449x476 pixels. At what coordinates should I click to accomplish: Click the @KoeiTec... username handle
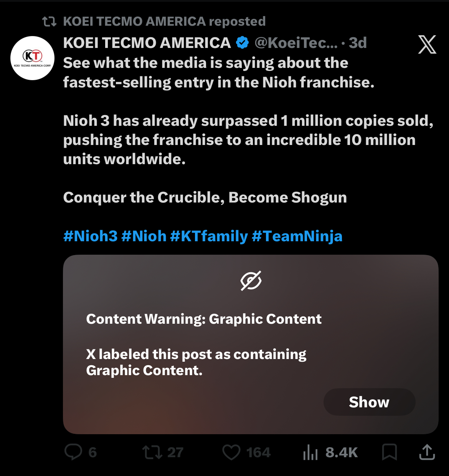pyautogui.click(x=296, y=43)
